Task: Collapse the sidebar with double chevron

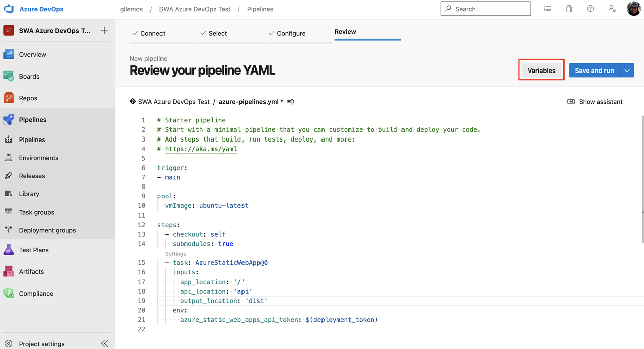Action: click(104, 344)
